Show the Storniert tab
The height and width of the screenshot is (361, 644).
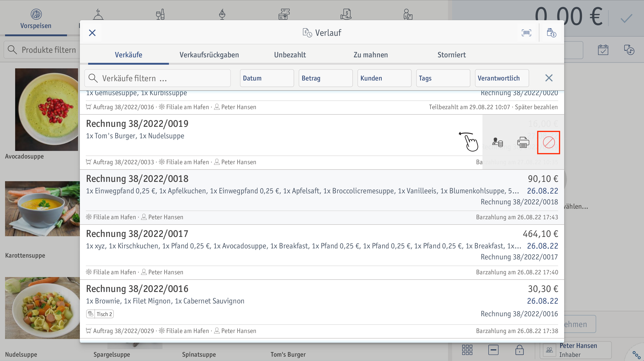[x=451, y=55]
